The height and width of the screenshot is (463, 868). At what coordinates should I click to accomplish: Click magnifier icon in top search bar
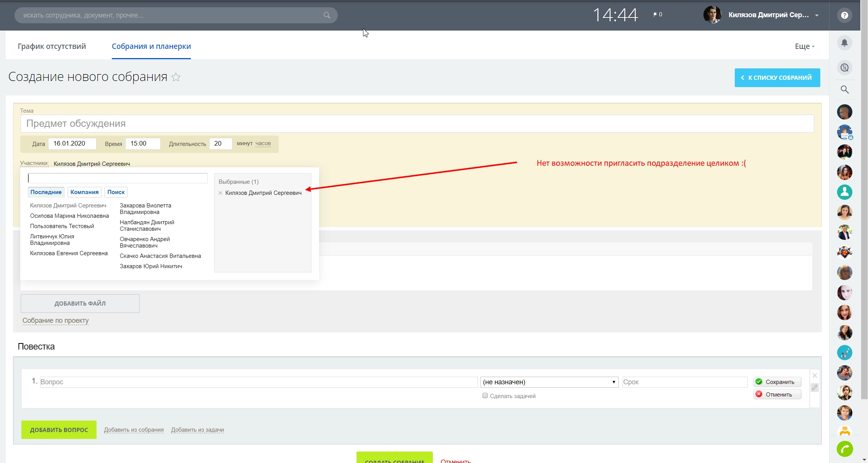pos(327,15)
